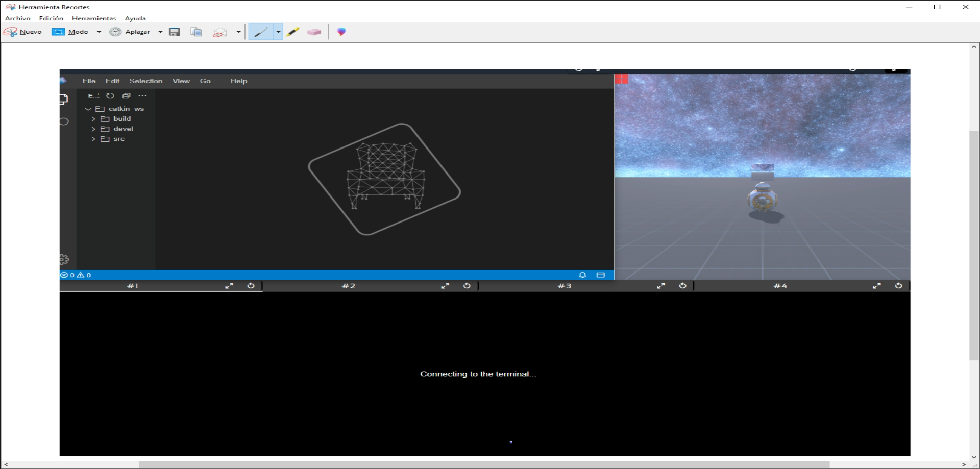Click the vertical scrollbar thumb
The height and width of the screenshot is (469, 980).
click(x=974, y=245)
